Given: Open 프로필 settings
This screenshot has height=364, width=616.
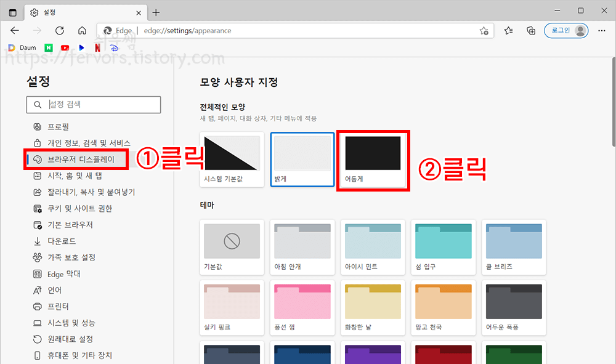Looking at the screenshot, I should 58,127.
